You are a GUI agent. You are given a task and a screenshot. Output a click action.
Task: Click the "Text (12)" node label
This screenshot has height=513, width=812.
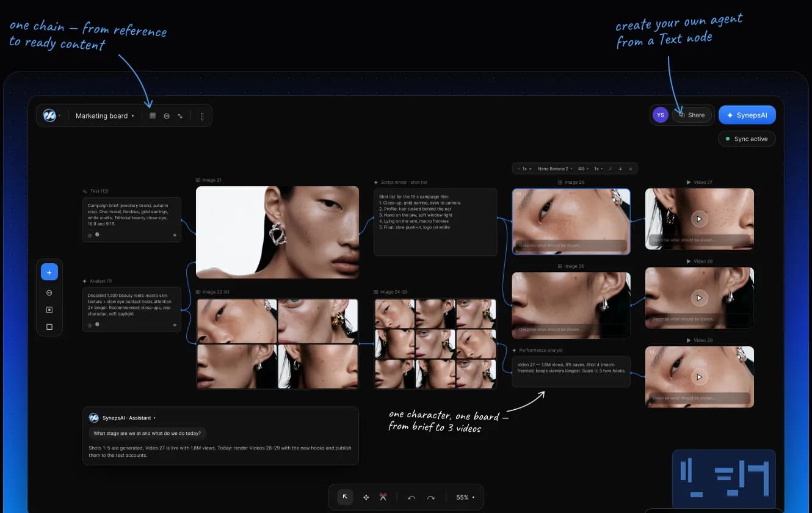99,191
